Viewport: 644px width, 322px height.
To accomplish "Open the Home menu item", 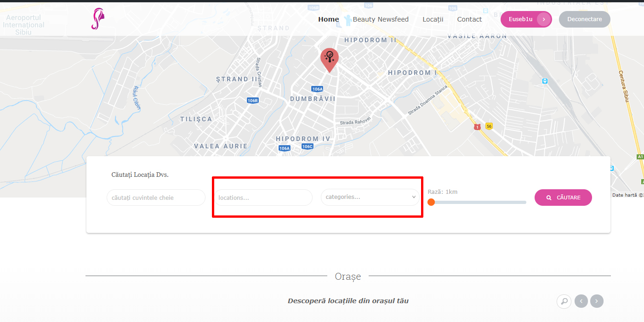I will click(328, 19).
